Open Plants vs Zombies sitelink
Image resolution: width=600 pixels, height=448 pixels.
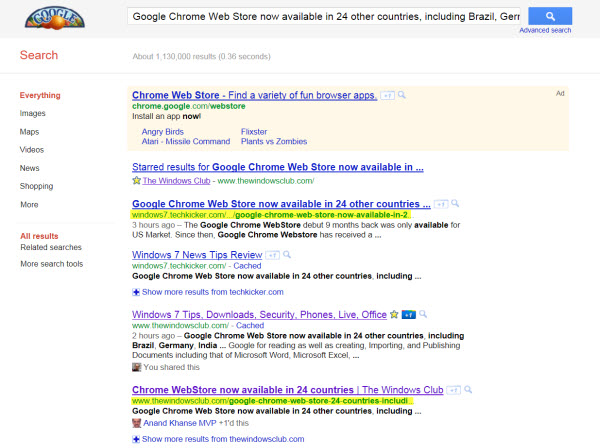click(274, 142)
